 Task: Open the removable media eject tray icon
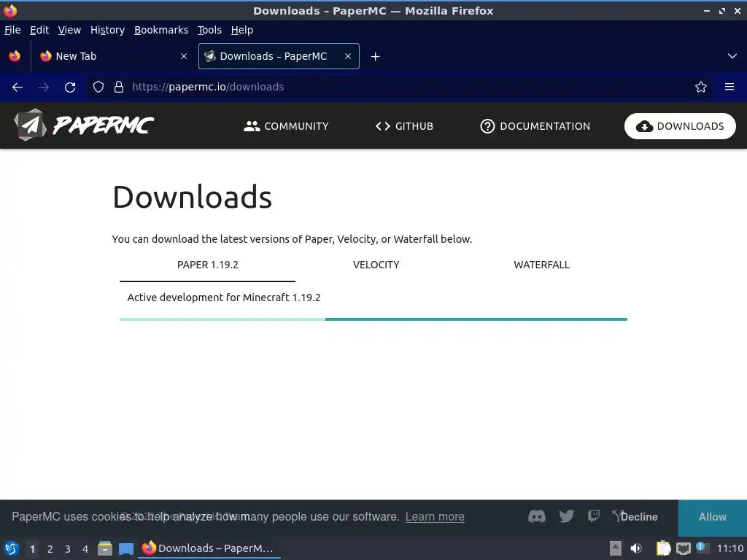coord(616,548)
